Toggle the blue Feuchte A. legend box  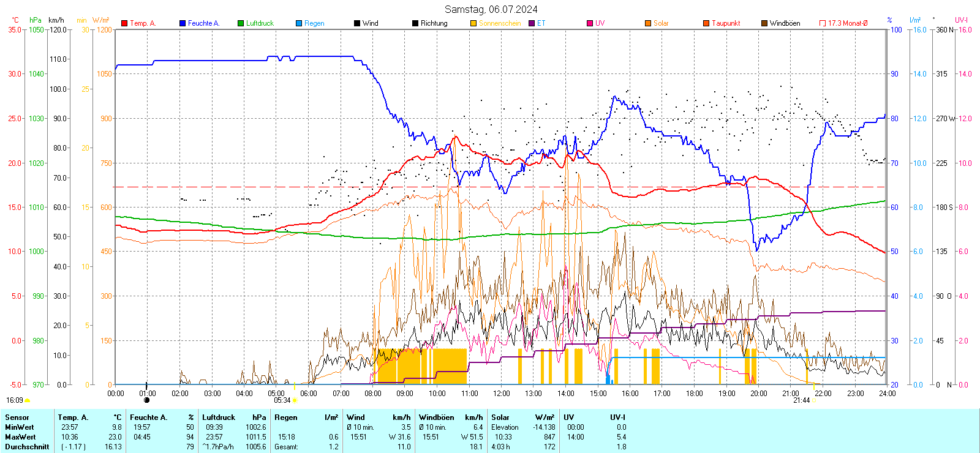coord(183,23)
